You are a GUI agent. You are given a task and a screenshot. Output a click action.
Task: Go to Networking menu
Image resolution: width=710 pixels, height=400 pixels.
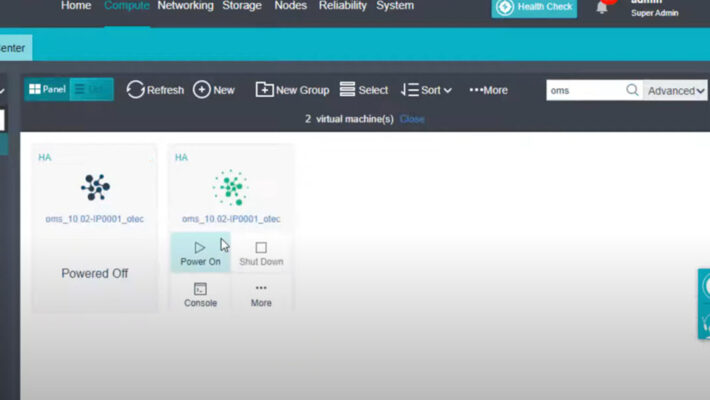point(185,6)
